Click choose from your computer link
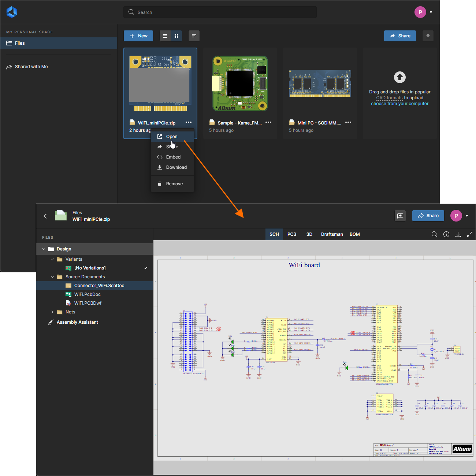 (400, 104)
